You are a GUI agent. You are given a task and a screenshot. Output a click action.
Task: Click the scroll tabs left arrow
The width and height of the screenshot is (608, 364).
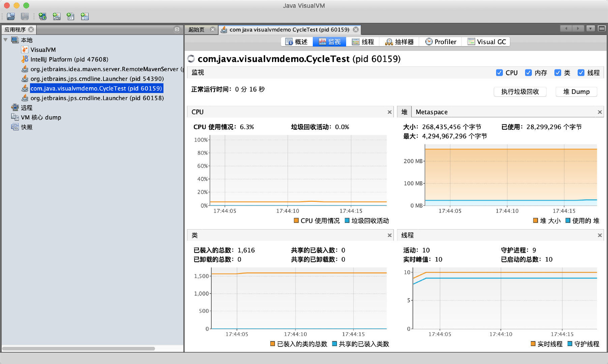[566, 28]
